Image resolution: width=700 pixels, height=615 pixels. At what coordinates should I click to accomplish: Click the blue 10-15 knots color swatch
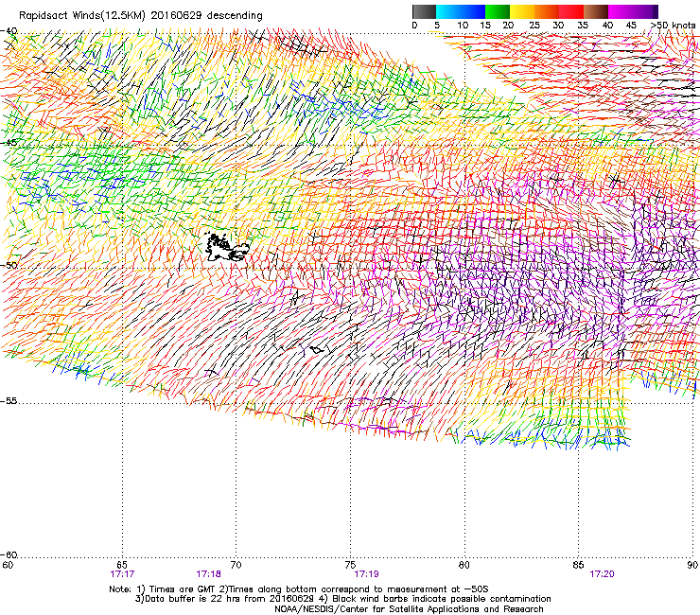[473, 11]
